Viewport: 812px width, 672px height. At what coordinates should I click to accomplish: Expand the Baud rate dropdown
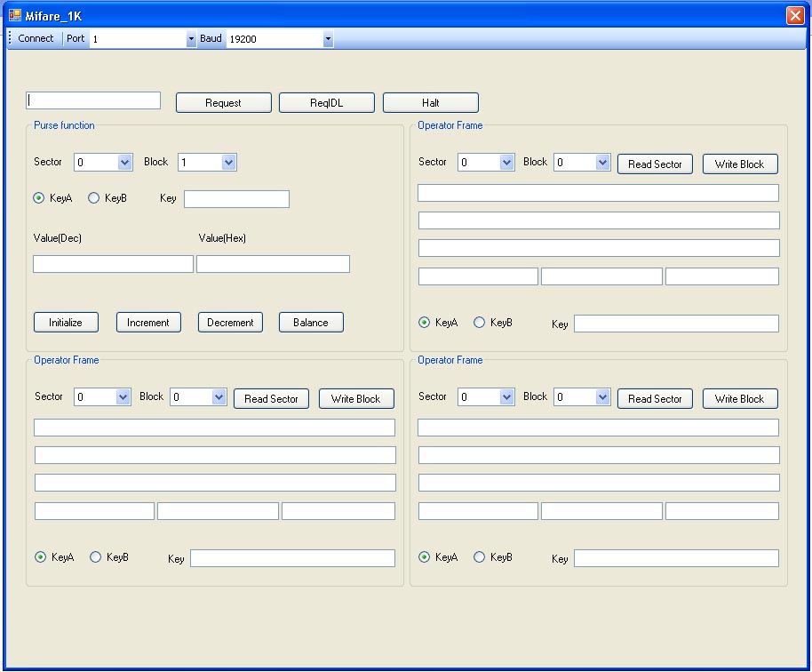click(328, 39)
